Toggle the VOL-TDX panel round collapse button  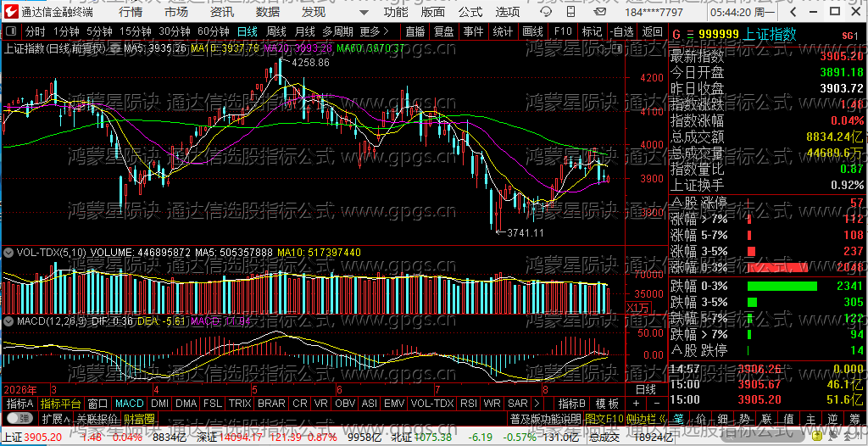[8, 253]
